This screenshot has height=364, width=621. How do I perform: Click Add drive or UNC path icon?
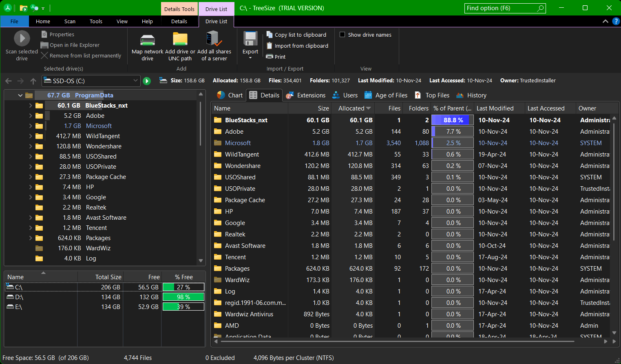(x=180, y=40)
